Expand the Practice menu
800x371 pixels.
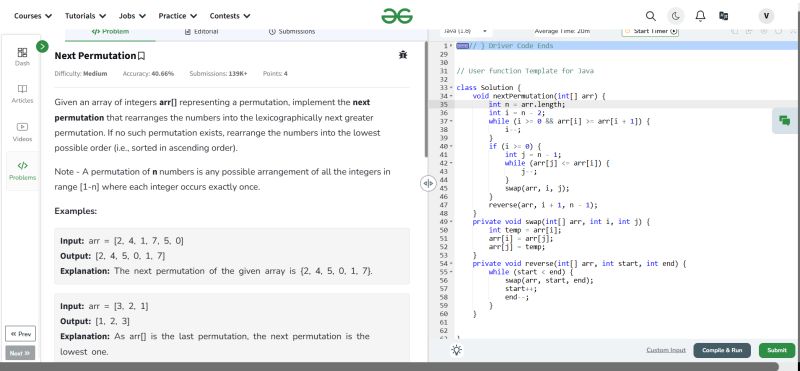click(x=178, y=16)
